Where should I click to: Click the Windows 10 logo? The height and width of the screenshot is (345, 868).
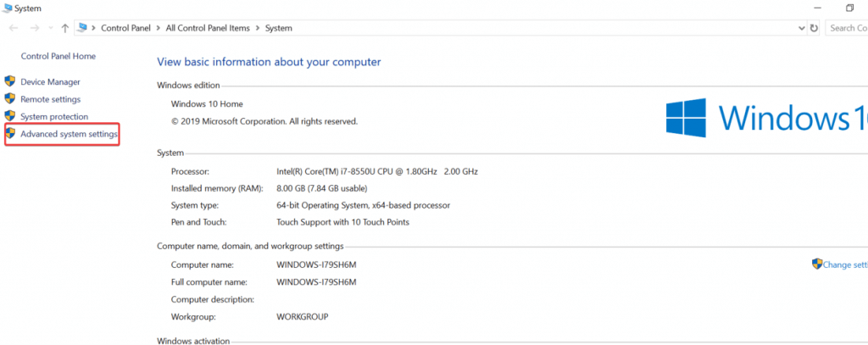(766, 118)
